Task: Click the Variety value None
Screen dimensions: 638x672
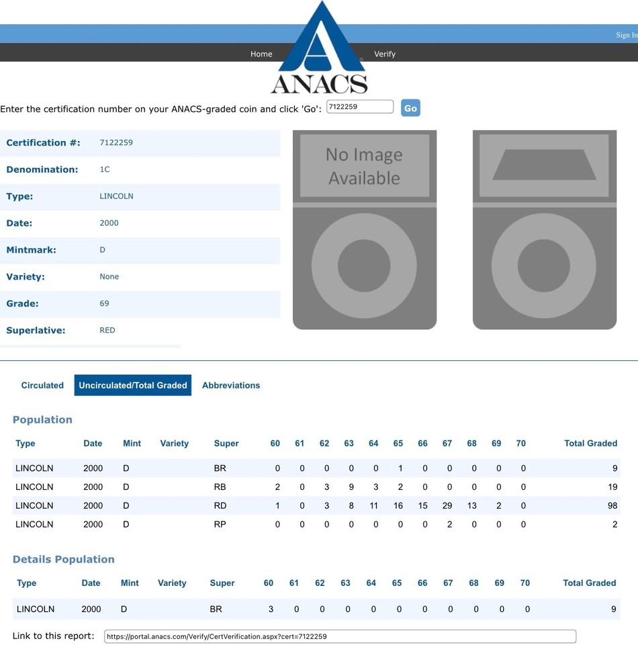Action: click(x=109, y=276)
